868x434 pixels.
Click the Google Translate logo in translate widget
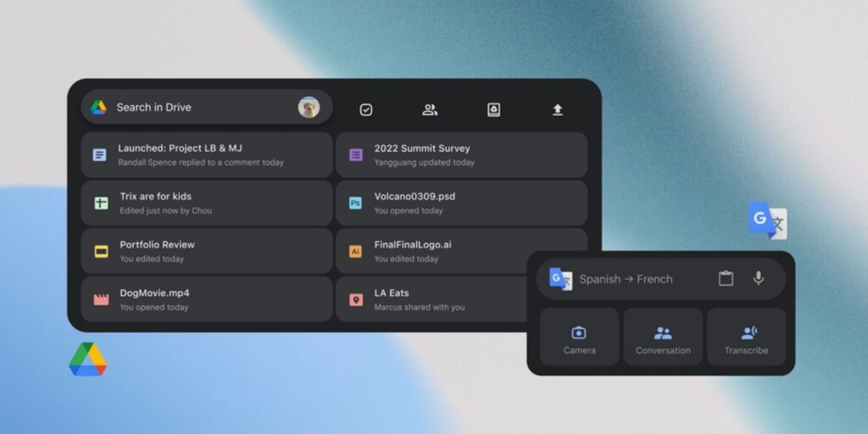tap(560, 278)
